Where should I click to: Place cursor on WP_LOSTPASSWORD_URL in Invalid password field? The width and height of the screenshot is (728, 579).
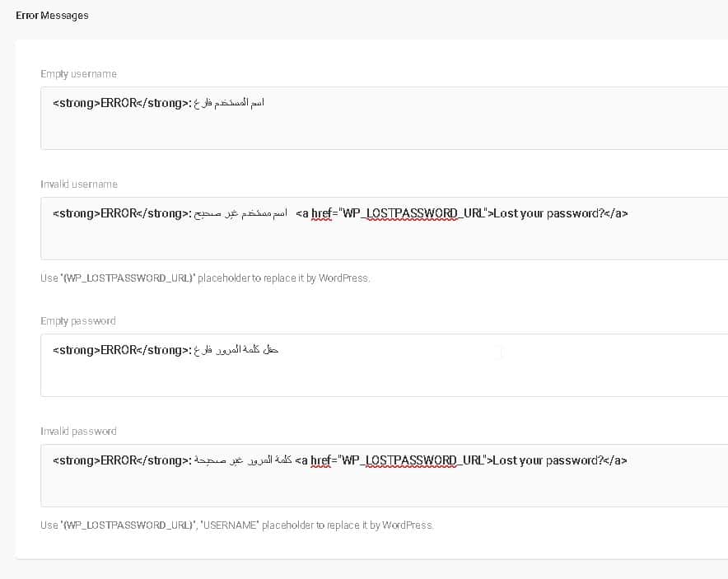coord(413,460)
